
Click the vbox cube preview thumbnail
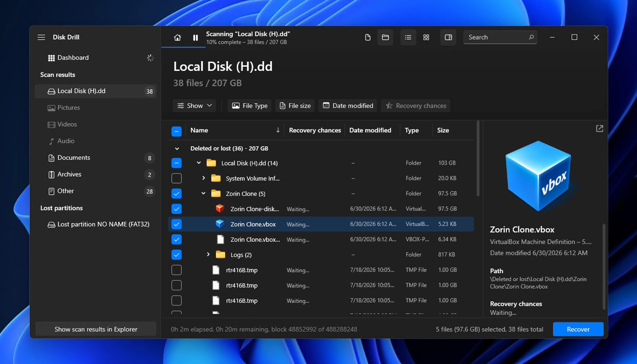coord(538,176)
